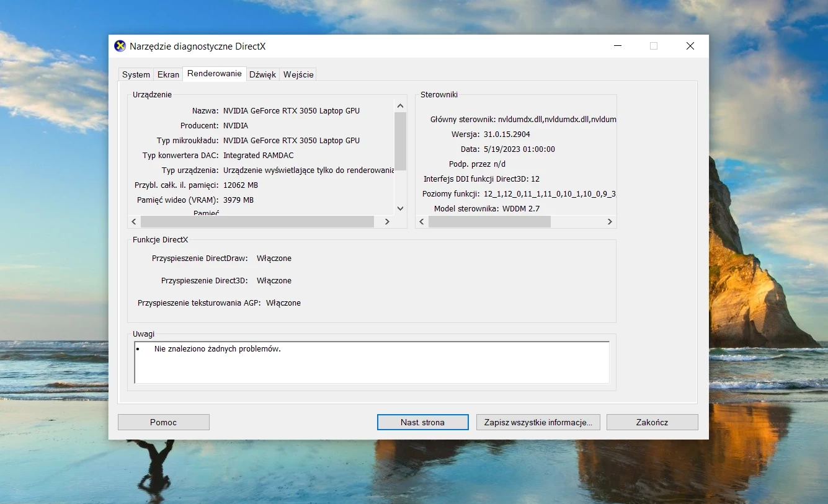Click the down arrow of the Urządzenie scrollbar

(x=400, y=209)
